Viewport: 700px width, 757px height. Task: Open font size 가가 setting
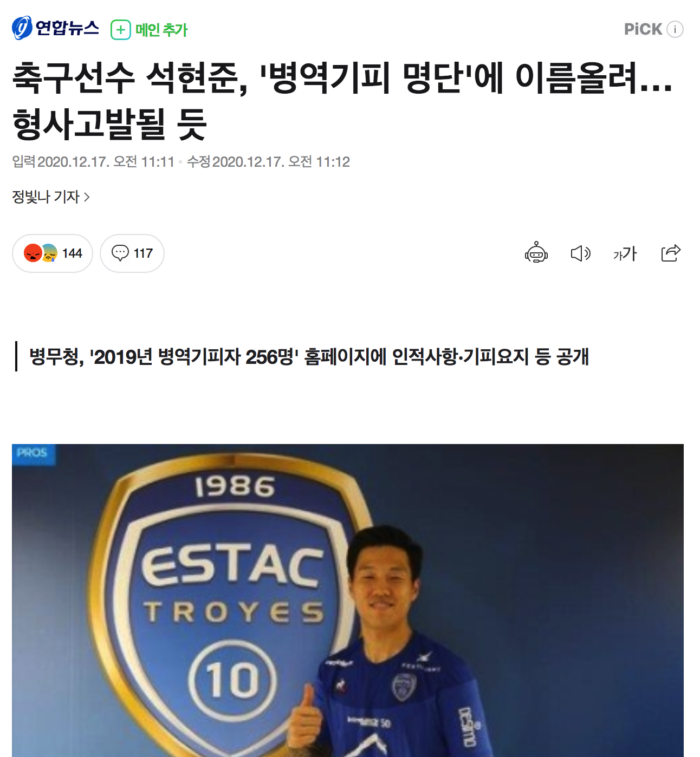(625, 253)
